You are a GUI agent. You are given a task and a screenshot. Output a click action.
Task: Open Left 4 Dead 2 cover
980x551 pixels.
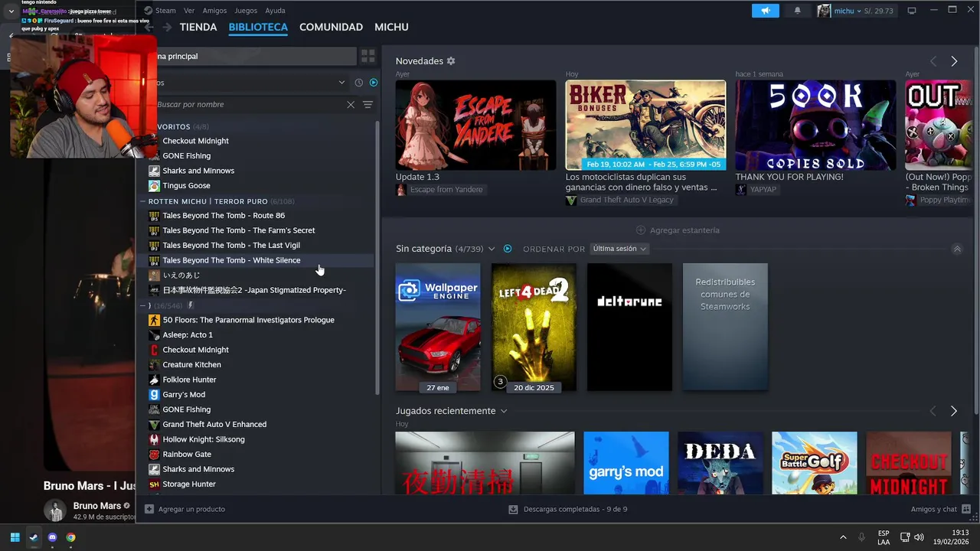pos(534,328)
